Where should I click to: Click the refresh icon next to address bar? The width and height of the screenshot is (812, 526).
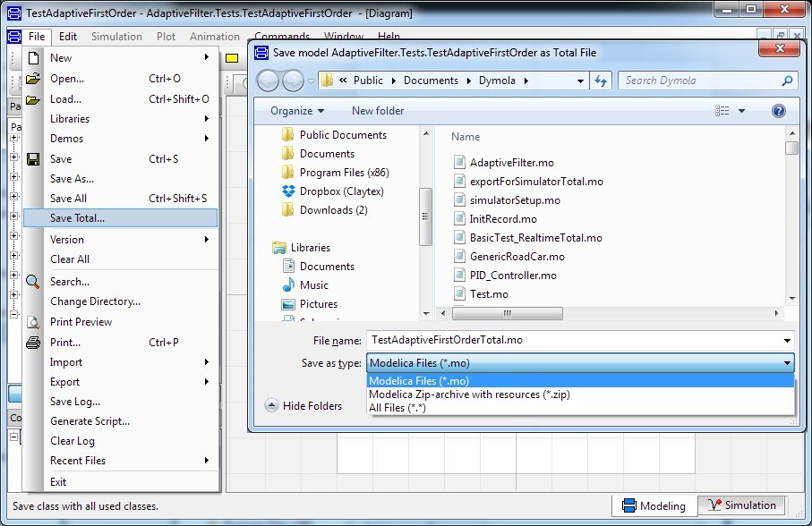601,81
